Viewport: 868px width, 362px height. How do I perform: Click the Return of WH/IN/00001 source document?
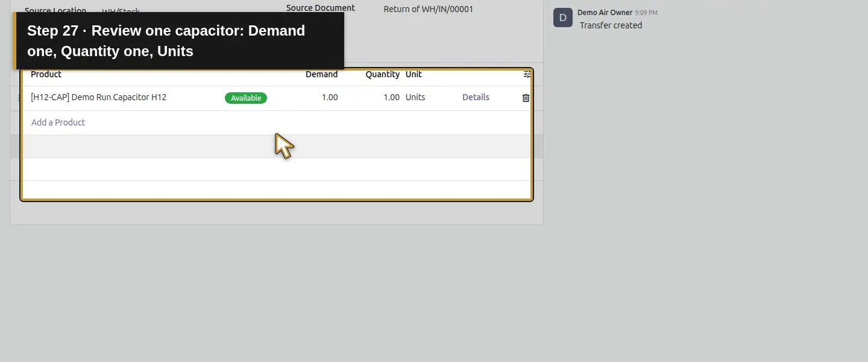point(428,9)
